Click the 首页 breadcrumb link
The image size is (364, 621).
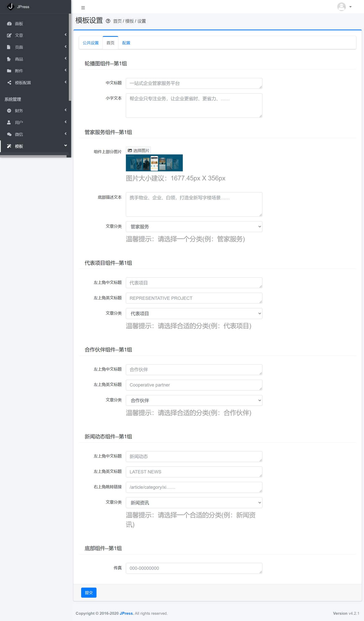coord(117,21)
